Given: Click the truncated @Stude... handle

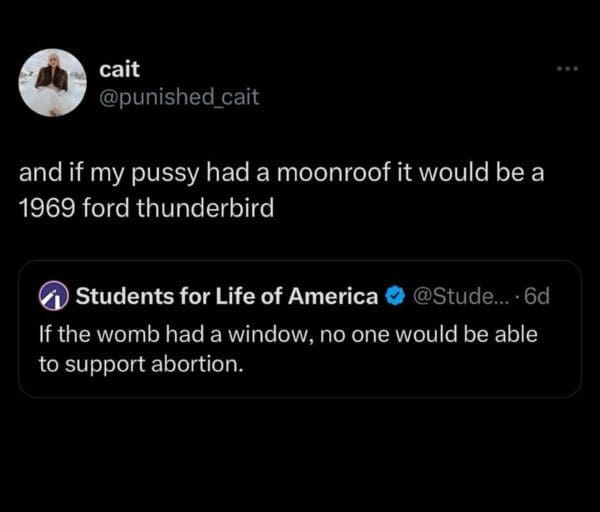Looking at the screenshot, I should pyautogui.click(x=450, y=296).
